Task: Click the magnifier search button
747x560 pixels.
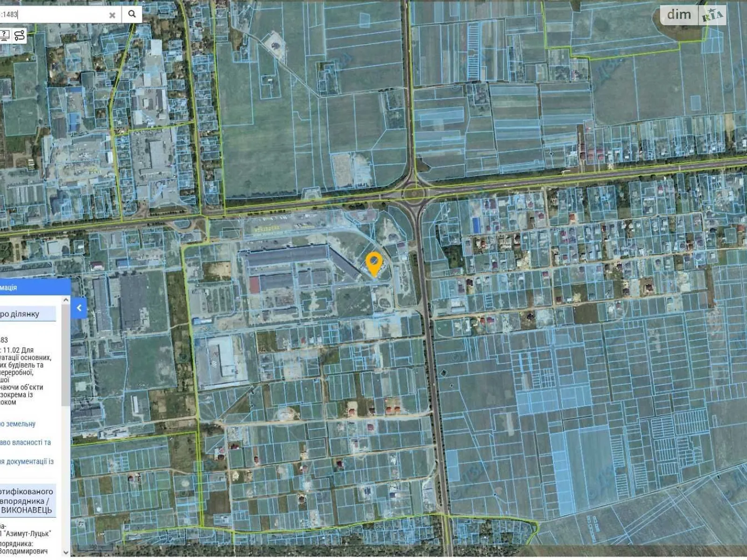Action: (x=132, y=14)
